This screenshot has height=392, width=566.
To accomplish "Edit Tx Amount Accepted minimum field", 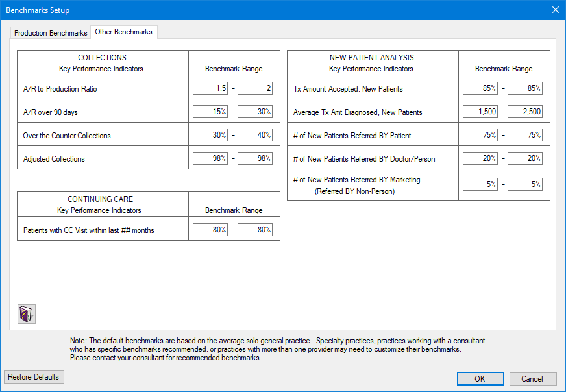I will [480, 89].
